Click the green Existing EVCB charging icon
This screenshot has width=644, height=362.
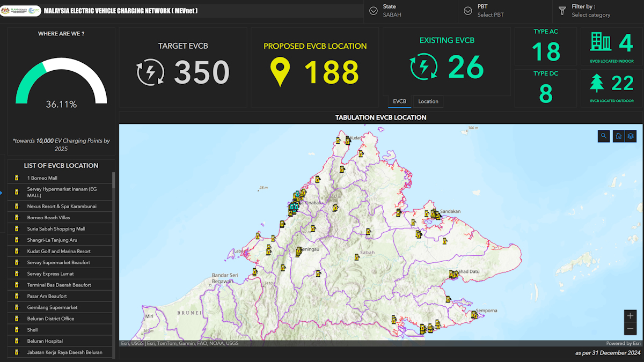point(423,67)
